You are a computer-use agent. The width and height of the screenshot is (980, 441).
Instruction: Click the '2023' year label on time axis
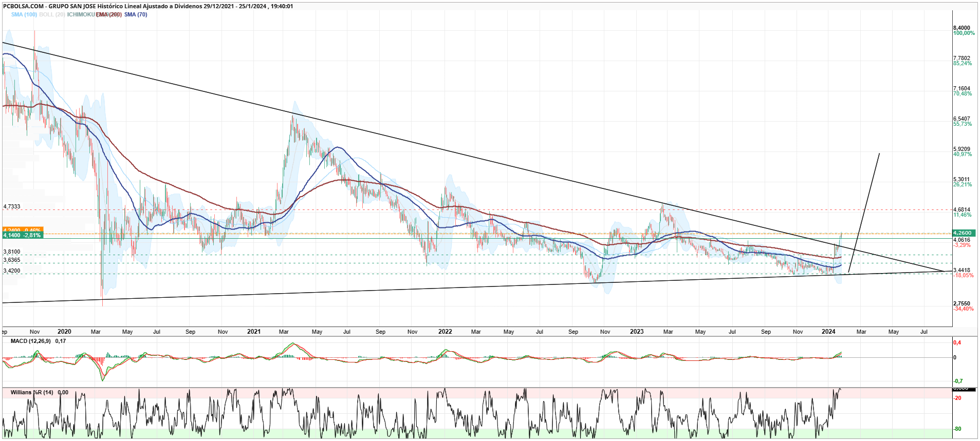[x=637, y=332]
